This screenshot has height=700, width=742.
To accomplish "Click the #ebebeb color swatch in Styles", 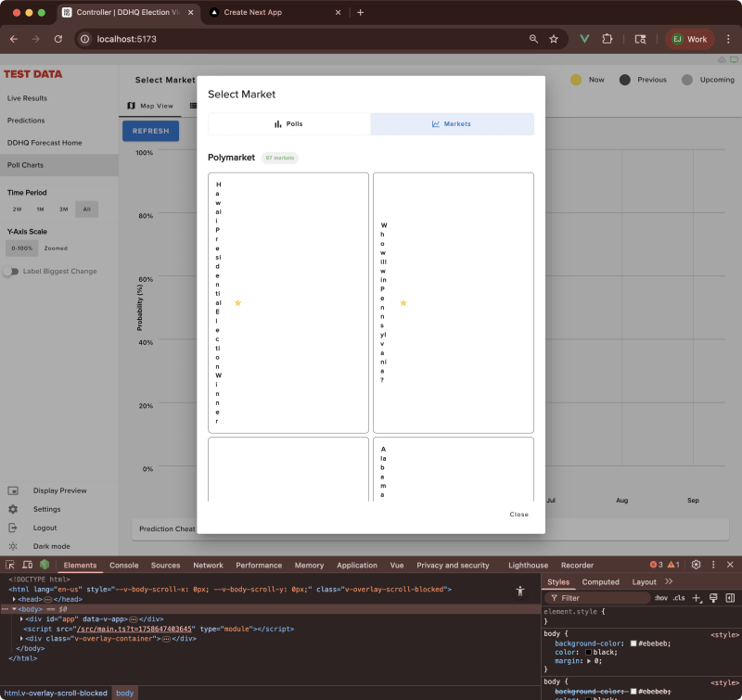I will [x=632, y=643].
